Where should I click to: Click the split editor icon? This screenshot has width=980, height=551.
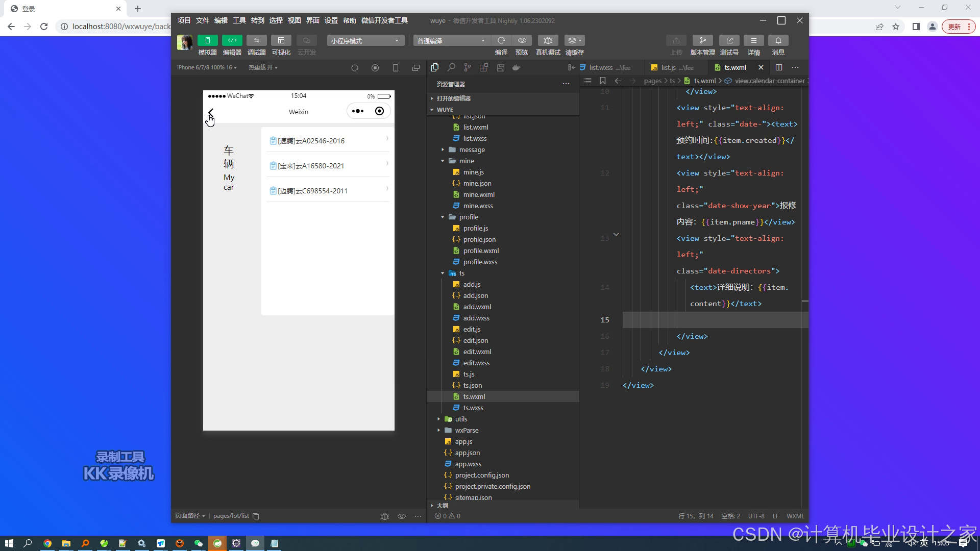click(x=779, y=67)
